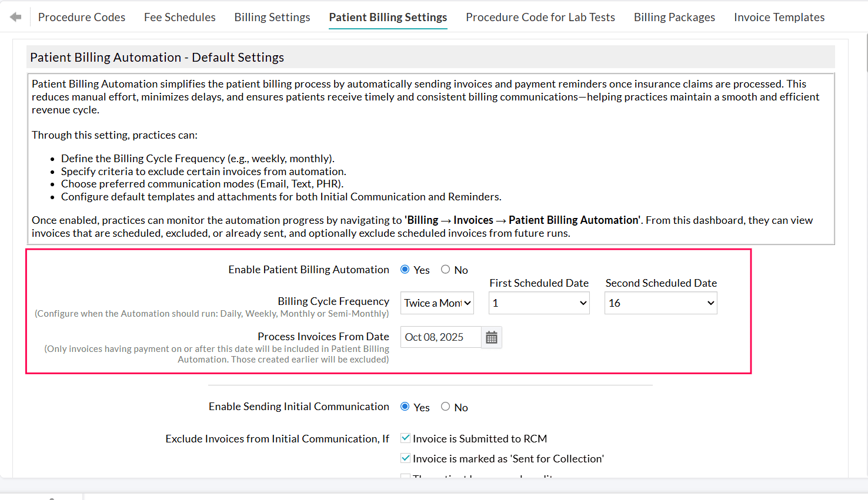Screen dimensions: 868x500
Task: Switch to the Invoice Templates tab
Action: pos(779,17)
